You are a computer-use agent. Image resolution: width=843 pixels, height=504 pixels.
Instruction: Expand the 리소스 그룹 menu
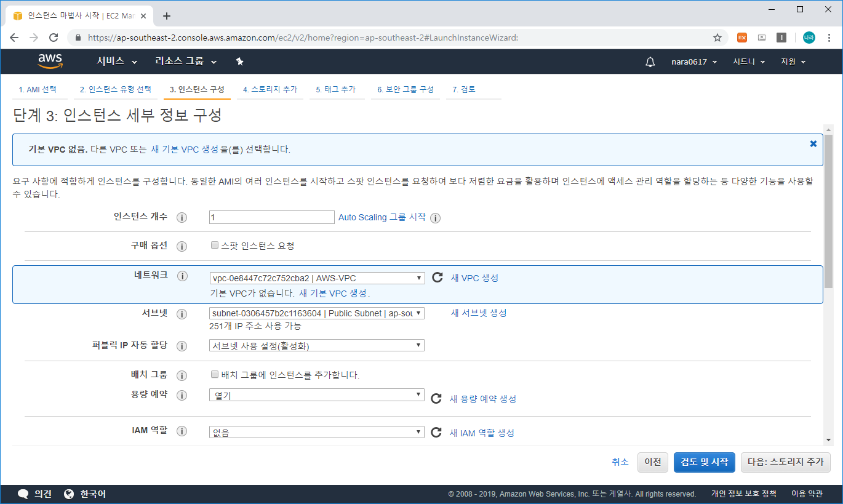click(186, 62)
